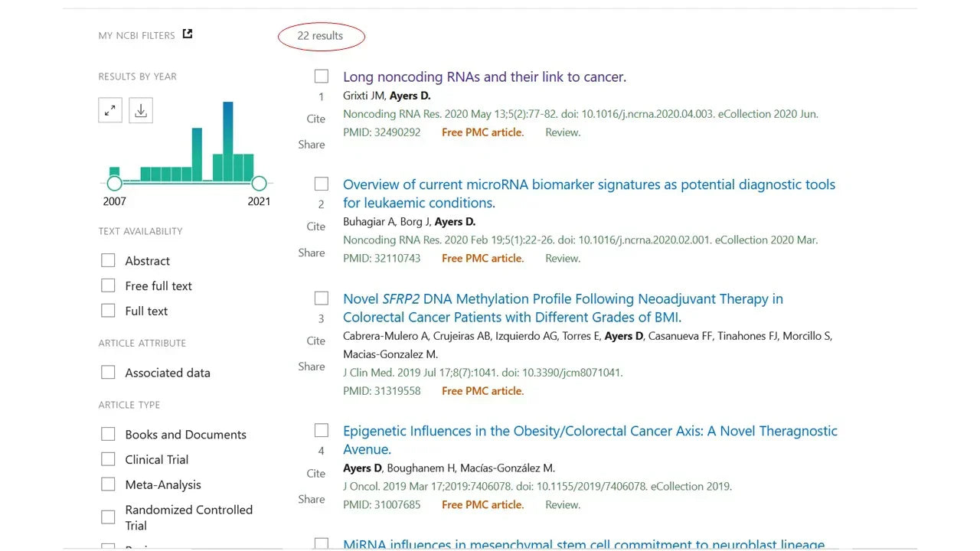Click 'Free PMC article' under result 2
Viewport: 980px width, 551px height.
(482, 259)
